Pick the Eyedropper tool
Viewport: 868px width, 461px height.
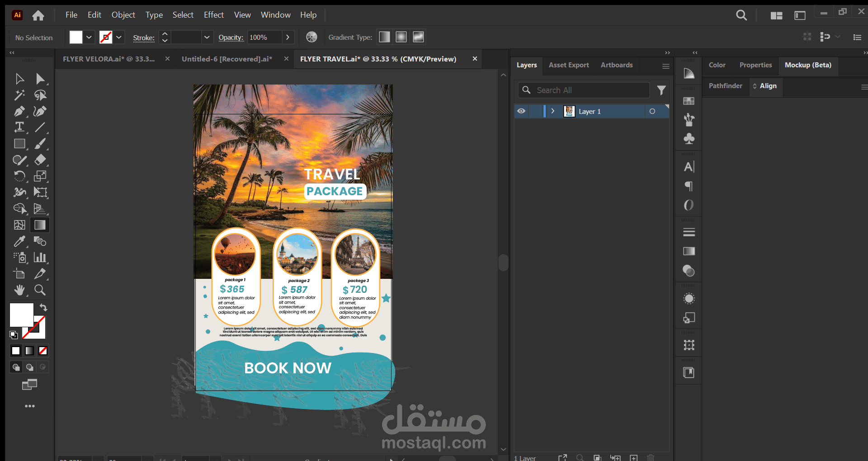pyautogui.click(x=19, y=241)
